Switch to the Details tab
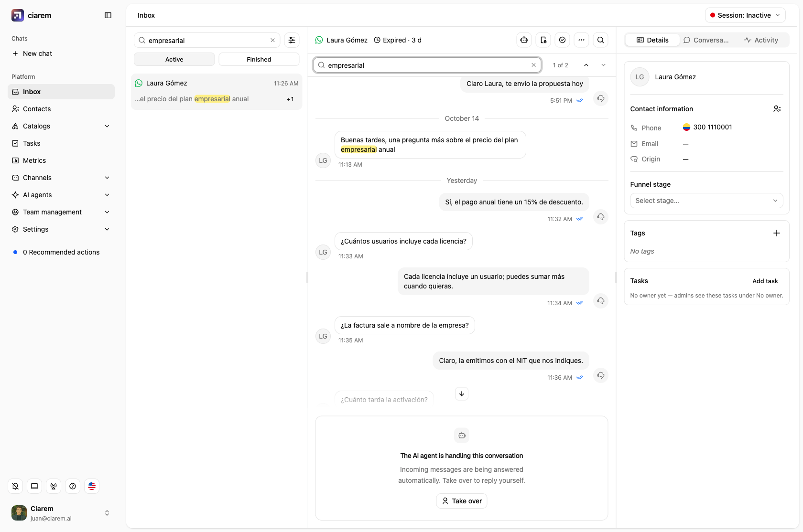This screenshot has height=532, width=803. 652,40
